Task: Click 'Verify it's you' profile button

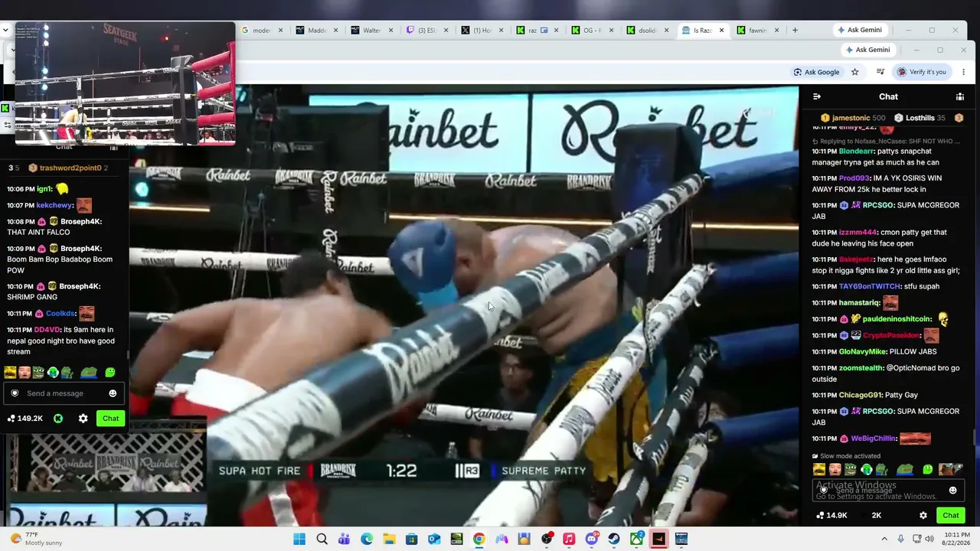Action: [x=921, y=72]
